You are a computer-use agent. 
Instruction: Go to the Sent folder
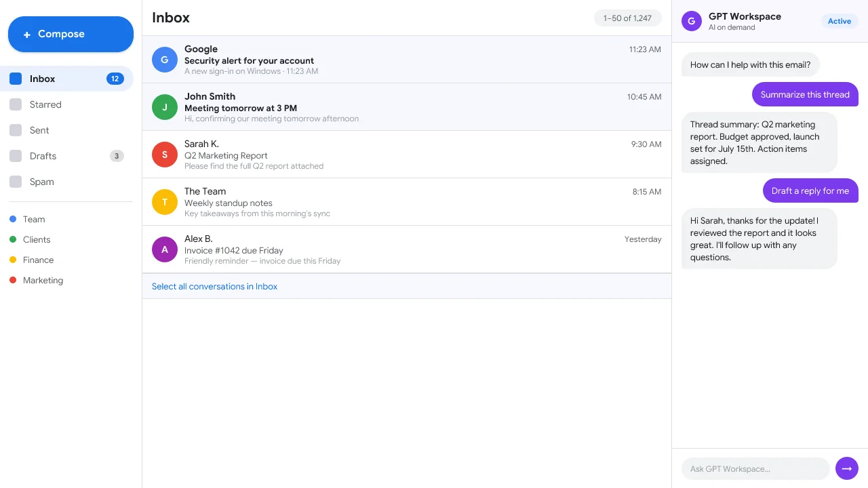coord(66,130)
